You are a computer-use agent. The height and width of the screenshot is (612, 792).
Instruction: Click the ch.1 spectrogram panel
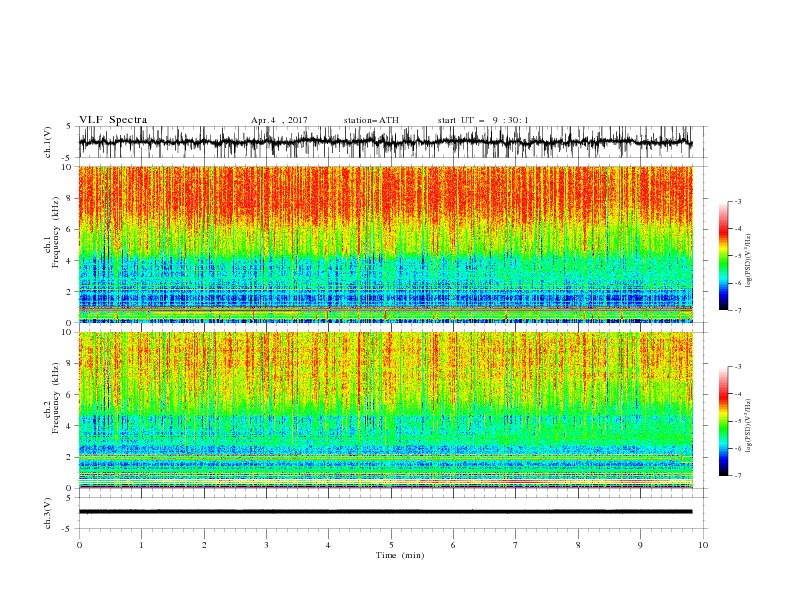click(x=385, y=244)
